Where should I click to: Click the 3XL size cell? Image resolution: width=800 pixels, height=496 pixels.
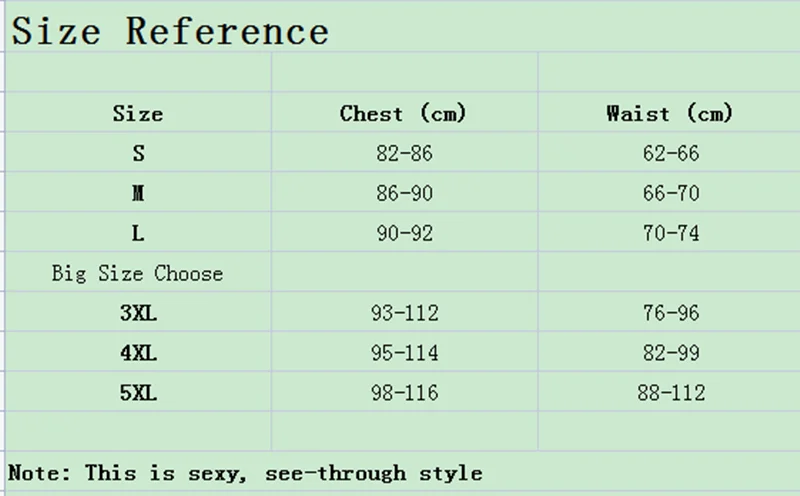tap(138, 314)
